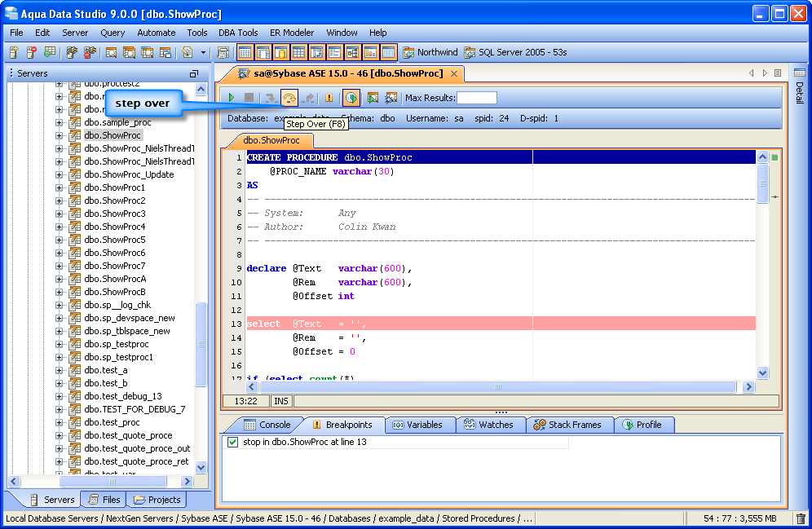Click the table grid with green circle icon
This screenshot has height=529, width=812.
pos(50,52)
